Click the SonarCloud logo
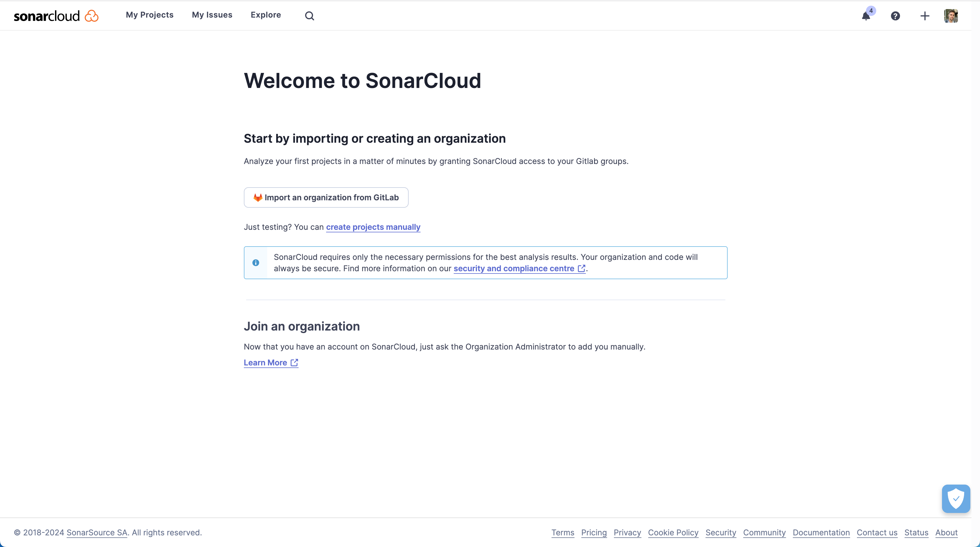 click(x=56, y=16)
